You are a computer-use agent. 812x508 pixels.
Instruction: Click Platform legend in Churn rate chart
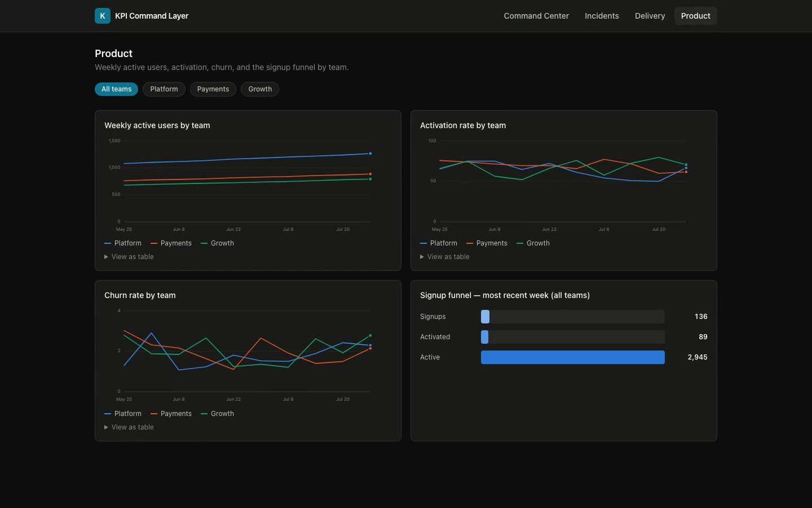coord(123,414)
